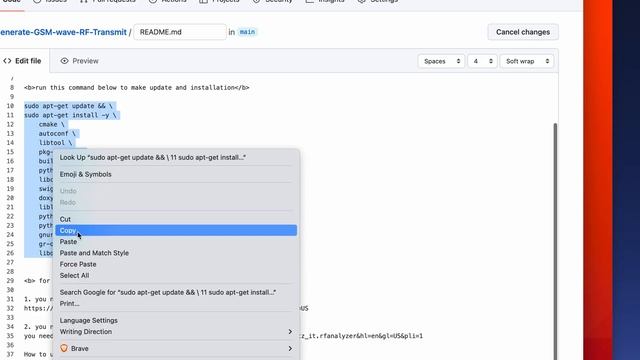Click 'libtool \' on line 14
This screenshot has width=640, height=360.
click(x=56, y=142)
